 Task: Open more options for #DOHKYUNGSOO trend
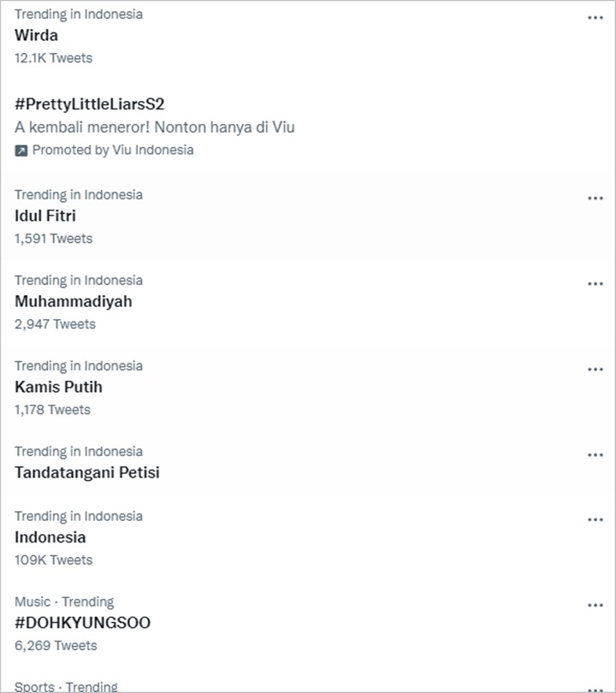(x=595, y=605)
